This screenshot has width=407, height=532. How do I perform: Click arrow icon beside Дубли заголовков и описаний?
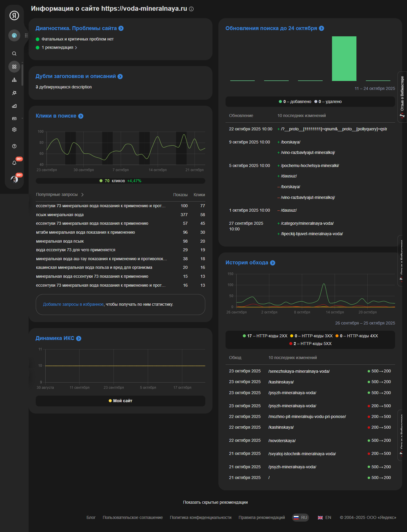(x=120, y=77)
